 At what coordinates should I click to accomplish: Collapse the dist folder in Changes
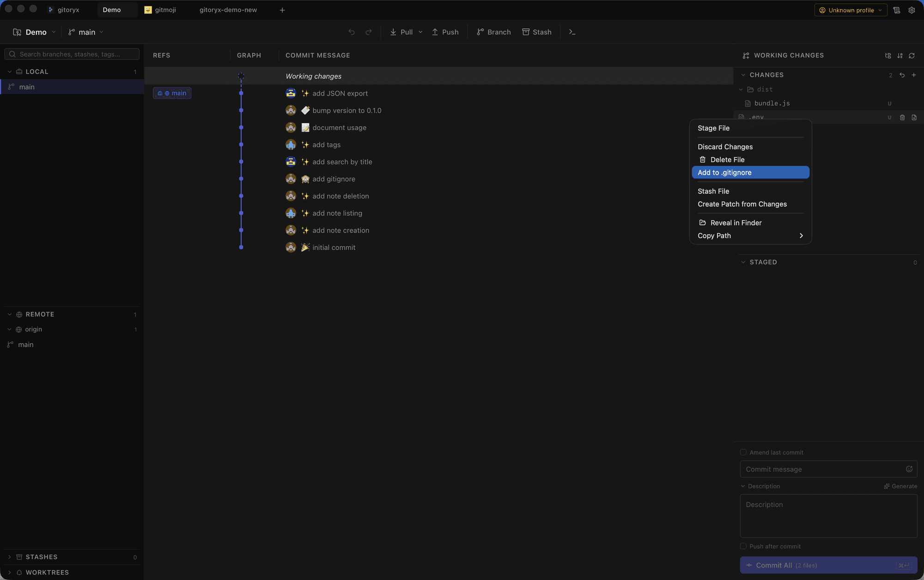click(x=741, y=90)
